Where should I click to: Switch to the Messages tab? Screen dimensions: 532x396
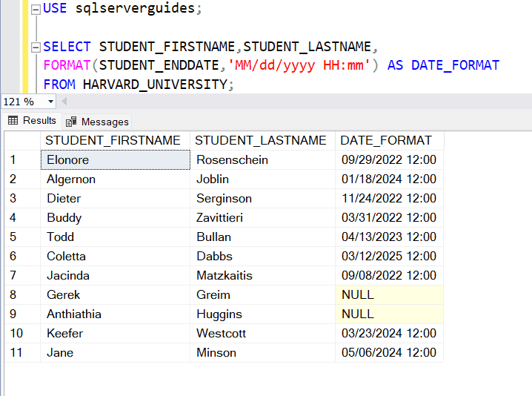coord(97,122)
